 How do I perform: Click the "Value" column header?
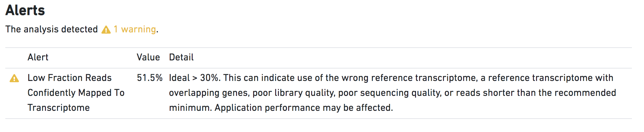coord(148,57)
